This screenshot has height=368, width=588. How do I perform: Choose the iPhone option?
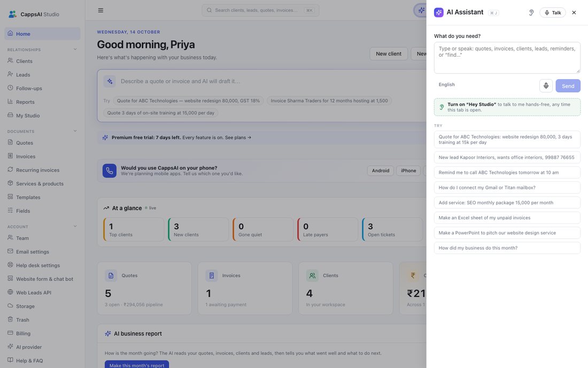[x=408, y=171]
